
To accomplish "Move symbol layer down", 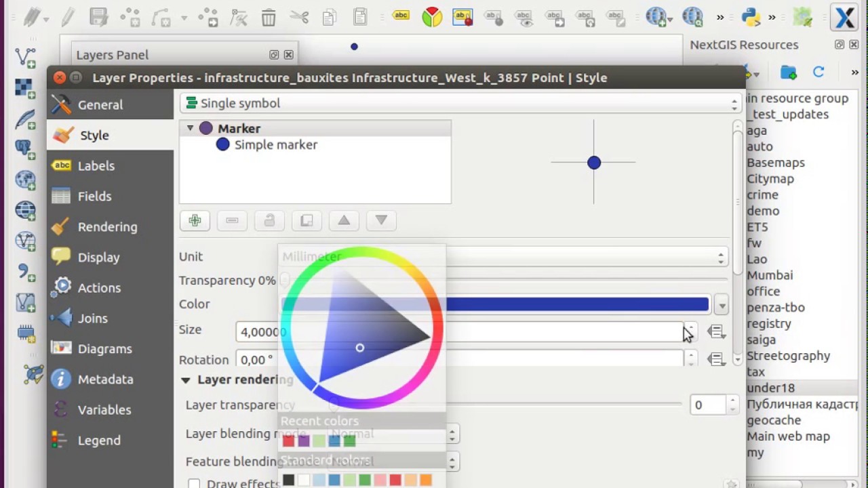I will coord(381,220).
